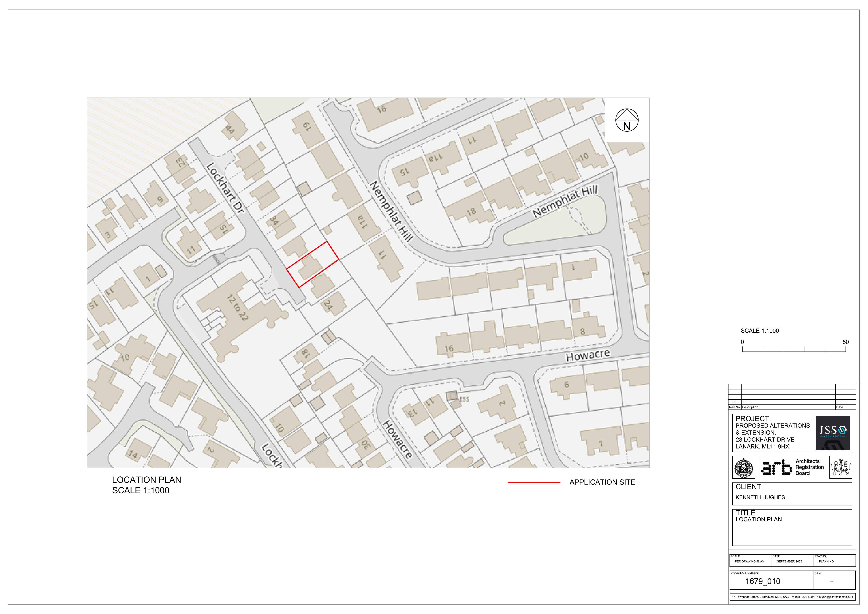
Task: Click drawing number 1679_010
Action: (762, 582)
